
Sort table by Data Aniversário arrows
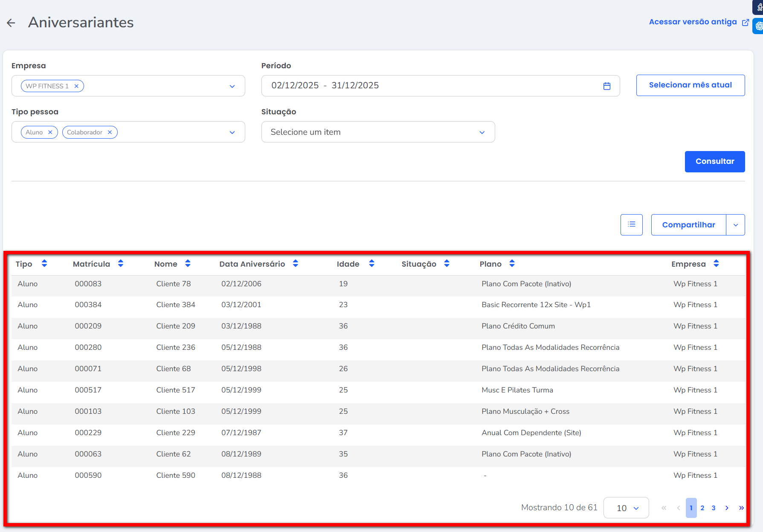[x=296, y=264]
